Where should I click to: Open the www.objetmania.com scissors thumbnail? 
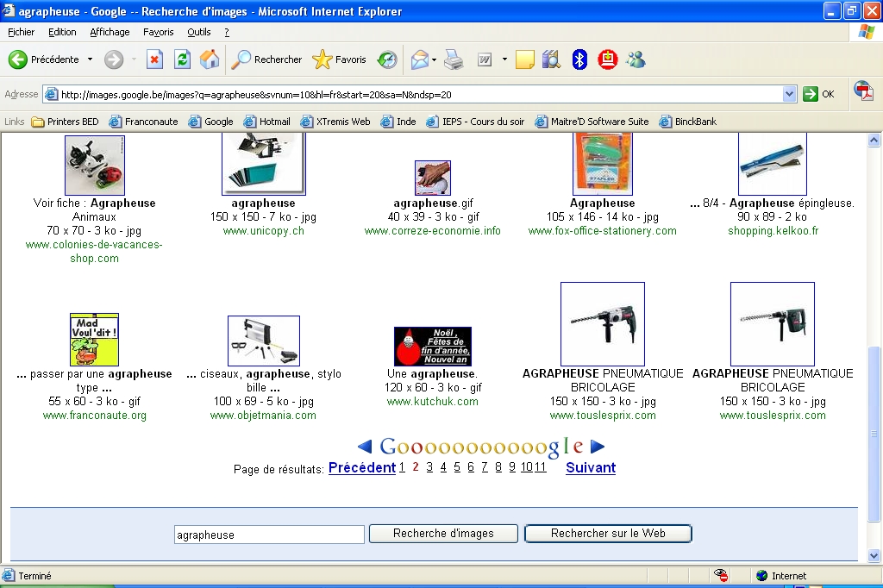(264, 341)
